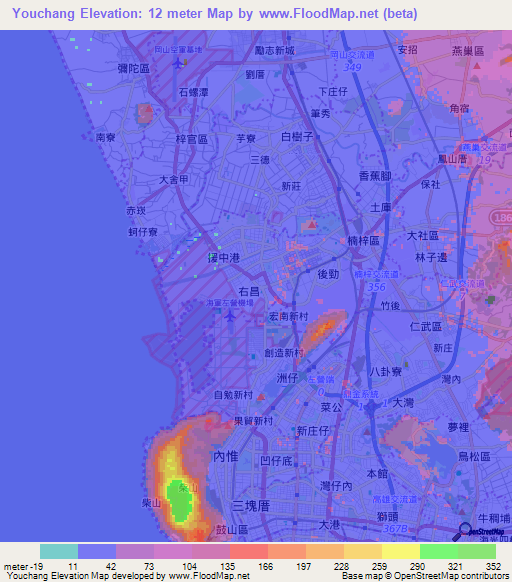The image size is (512, 582).
Task: Click the 大舍甲 place label
Action: click(x=174, y=180)
